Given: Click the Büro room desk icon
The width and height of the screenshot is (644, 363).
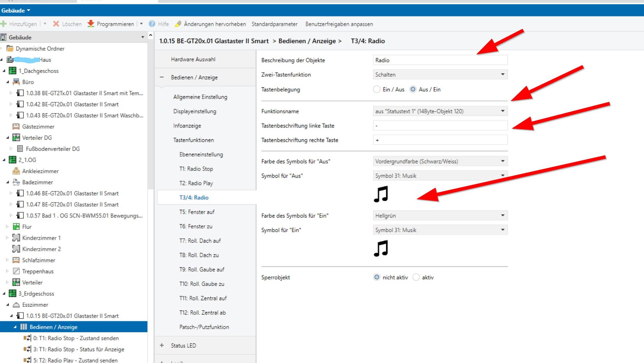Looking at the screenshot, I should coord(16,82).
